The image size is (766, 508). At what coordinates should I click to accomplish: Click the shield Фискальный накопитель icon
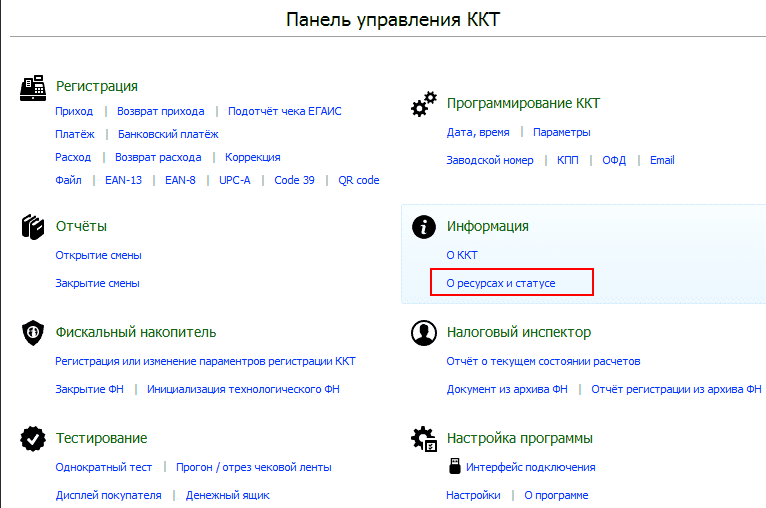pos(33,333)
